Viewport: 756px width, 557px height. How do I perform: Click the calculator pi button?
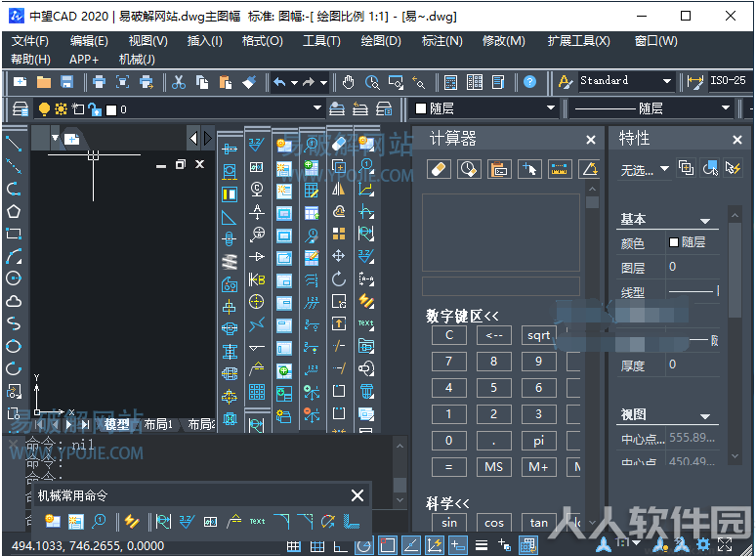tap(538, 441)
